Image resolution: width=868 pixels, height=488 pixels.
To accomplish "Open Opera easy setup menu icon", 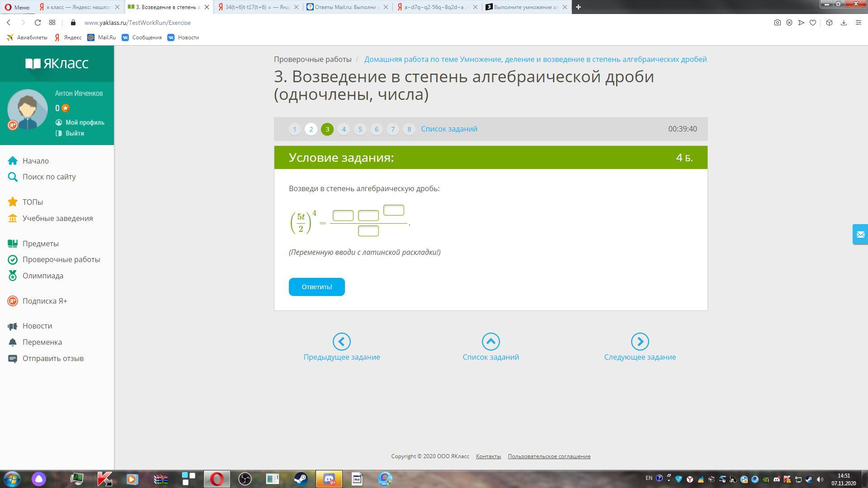I will point(859,23).
